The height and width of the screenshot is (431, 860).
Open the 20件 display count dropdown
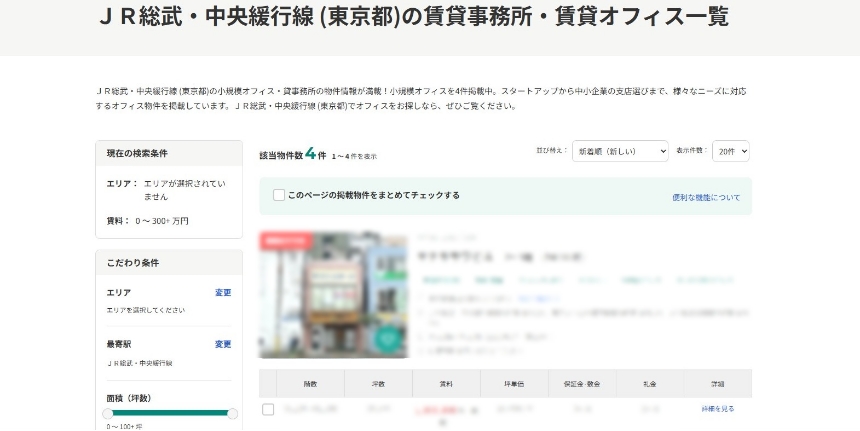pos(730,151)
